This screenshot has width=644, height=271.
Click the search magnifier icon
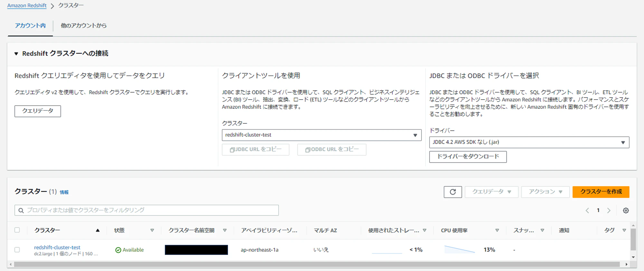[x=21, y=210]
